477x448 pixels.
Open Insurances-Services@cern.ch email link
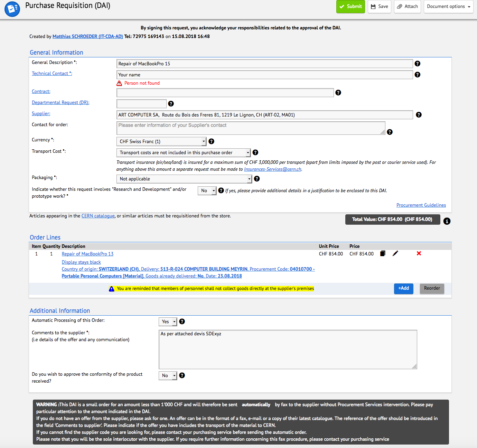pyautogui.click(x=273, y=169)
